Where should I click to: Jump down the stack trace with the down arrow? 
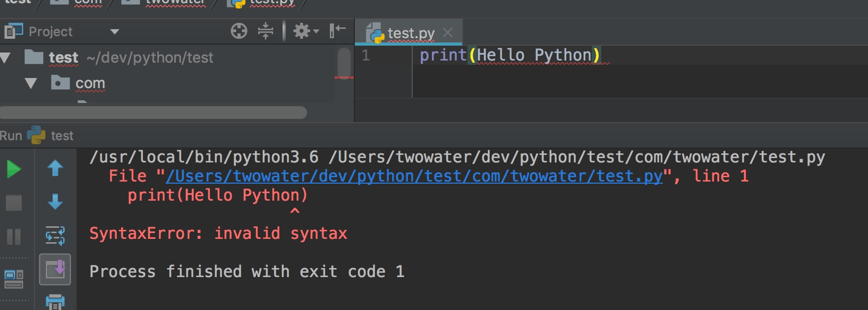55,202
